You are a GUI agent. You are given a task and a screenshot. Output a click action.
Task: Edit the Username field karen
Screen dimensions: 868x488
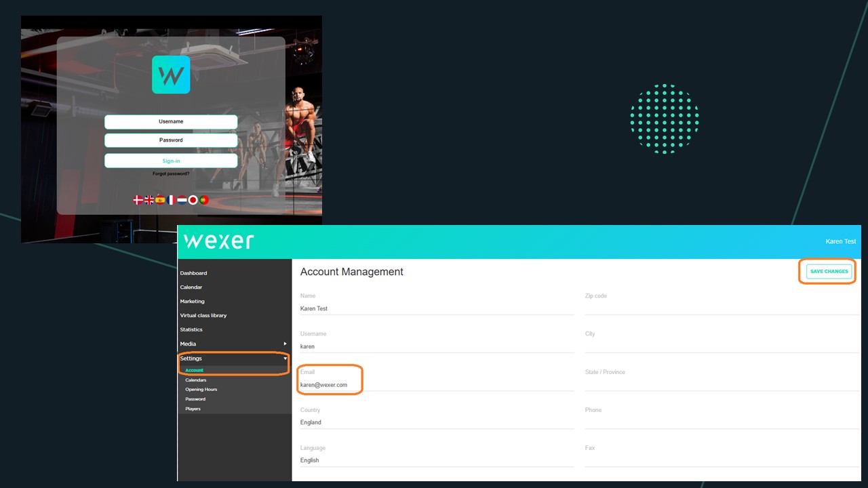[x=437, y=346]
